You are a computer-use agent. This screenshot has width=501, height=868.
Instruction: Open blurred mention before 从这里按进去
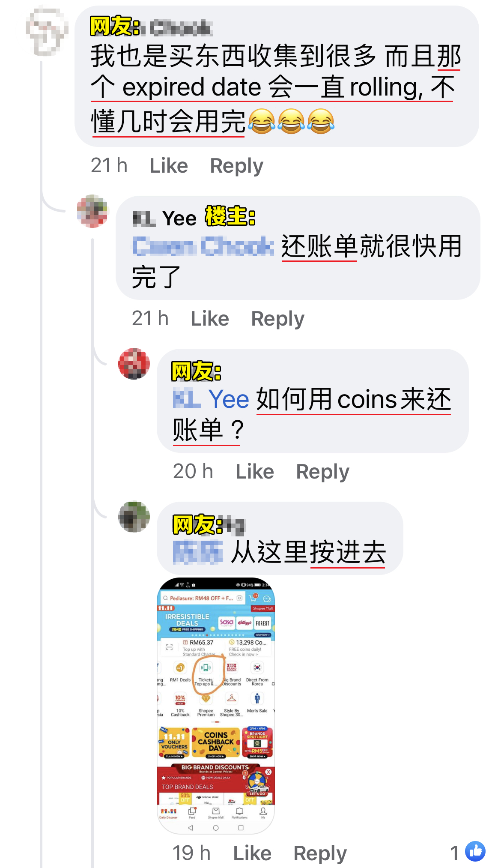click(198, 552)
